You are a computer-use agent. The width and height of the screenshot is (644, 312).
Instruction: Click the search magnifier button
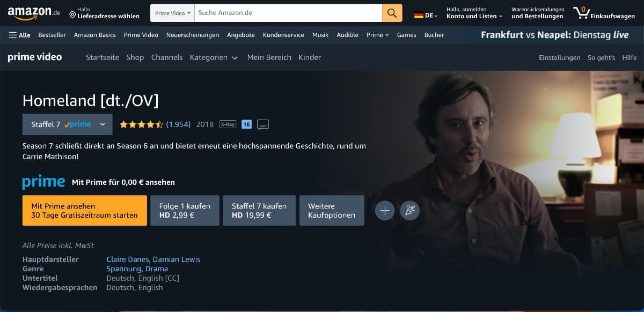(x=392, y=13)
